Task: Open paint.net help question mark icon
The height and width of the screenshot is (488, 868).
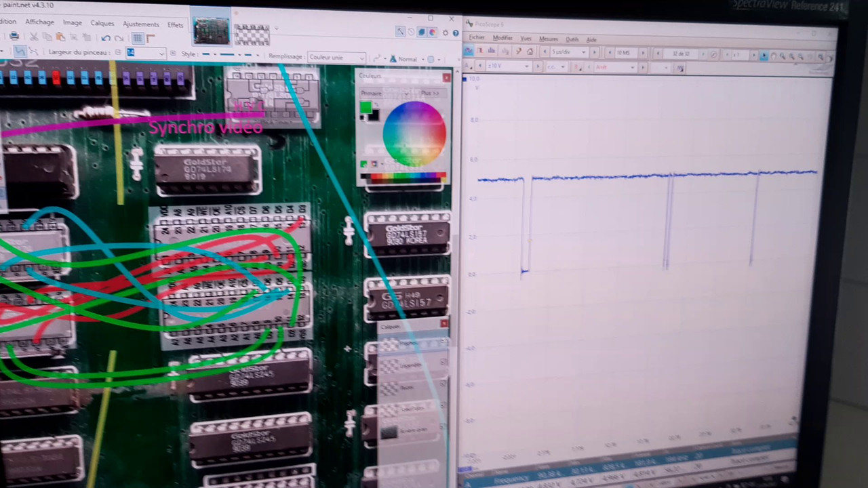Action: click(456, 33)
